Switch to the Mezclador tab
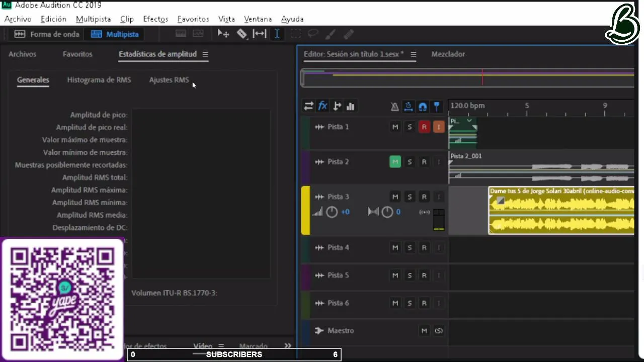 point(448,54)
